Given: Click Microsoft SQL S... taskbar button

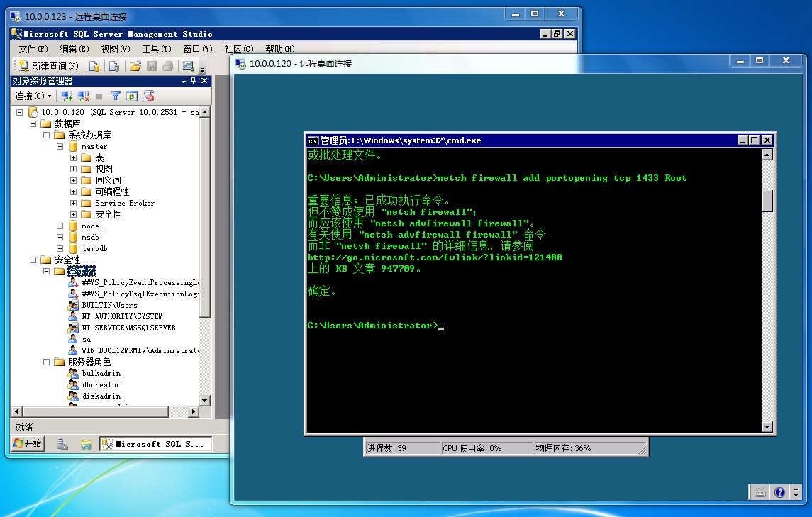Looking at the screenshot, I should point(155,444).
